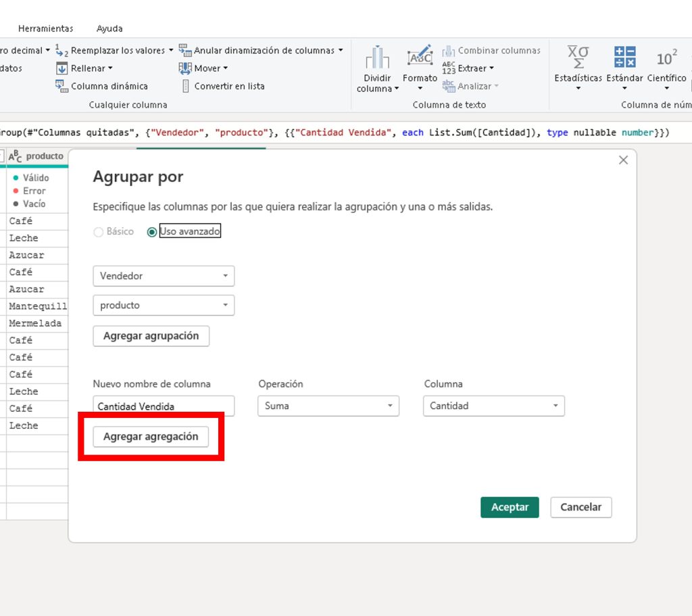The width and height of the screenshot is (692, 616).
Task: Open the Ayuda ribbon tab
Action: (109, 28)
